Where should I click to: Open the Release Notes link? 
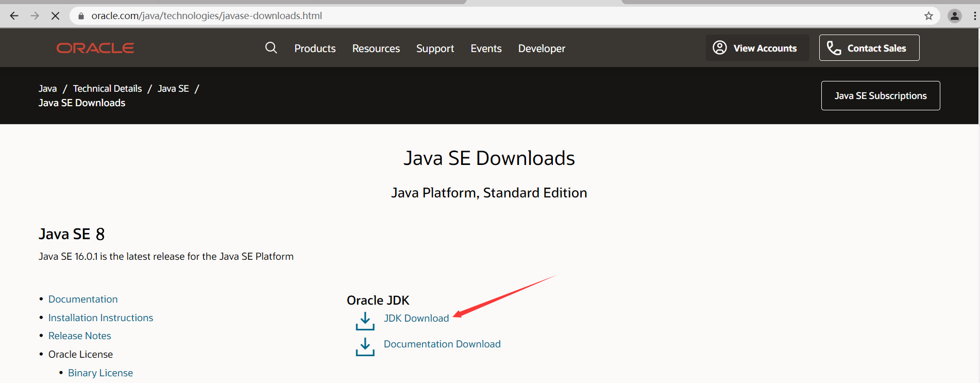(x=80, y=336)
